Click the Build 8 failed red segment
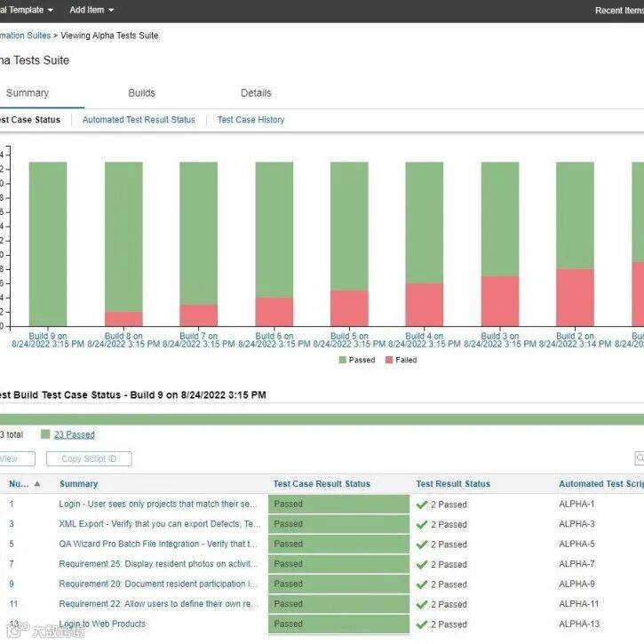Viewport: 644px width, 644px height. tap(123, 319)
